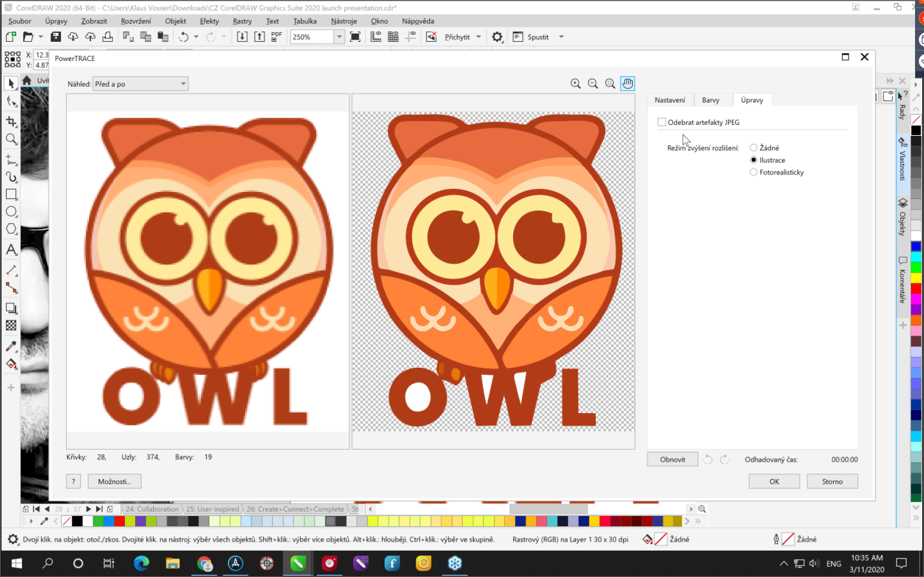The width and height of the screenshot is (924, 577).
Task: Click the zoom out magnifier in PowerTRACE
Action: 593,84
